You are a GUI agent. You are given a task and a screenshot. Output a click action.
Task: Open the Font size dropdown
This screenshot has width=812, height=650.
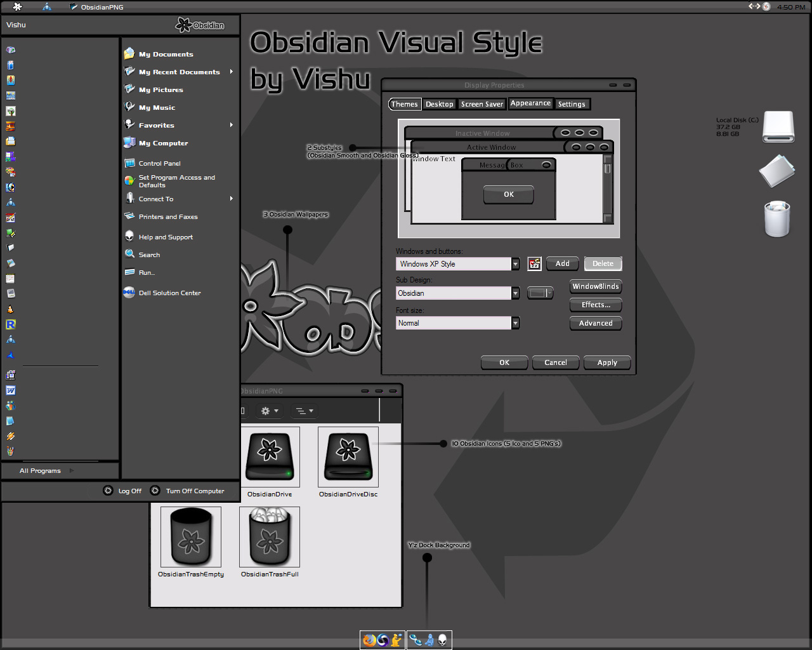(515, 323)
